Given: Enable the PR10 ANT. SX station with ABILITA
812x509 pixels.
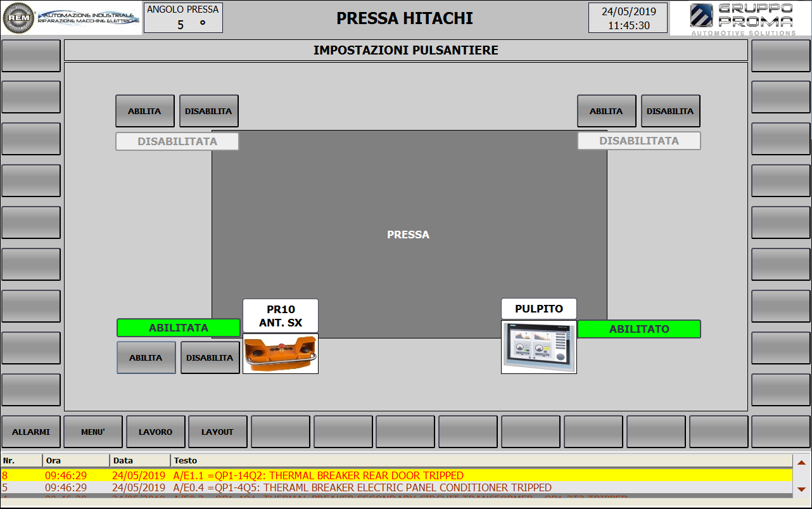Looking at the screenshot, I should coord(146,358).
